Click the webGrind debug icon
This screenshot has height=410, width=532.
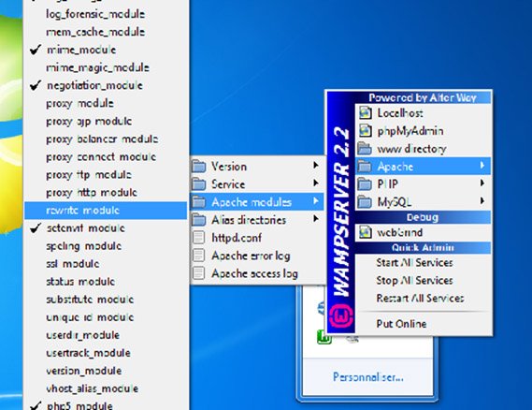click(x=366, y=232)
